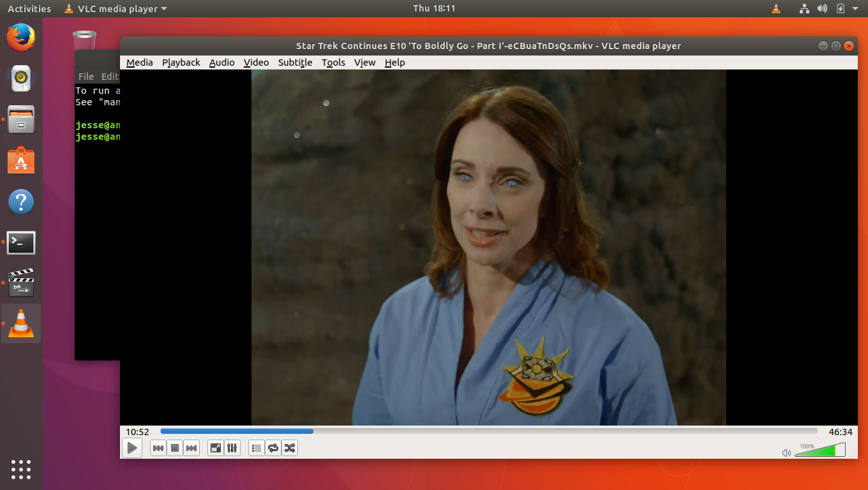Mute audio via speaker icon
Screen dimensions: 868x490
pyautogui.click(x=786, y=453)
